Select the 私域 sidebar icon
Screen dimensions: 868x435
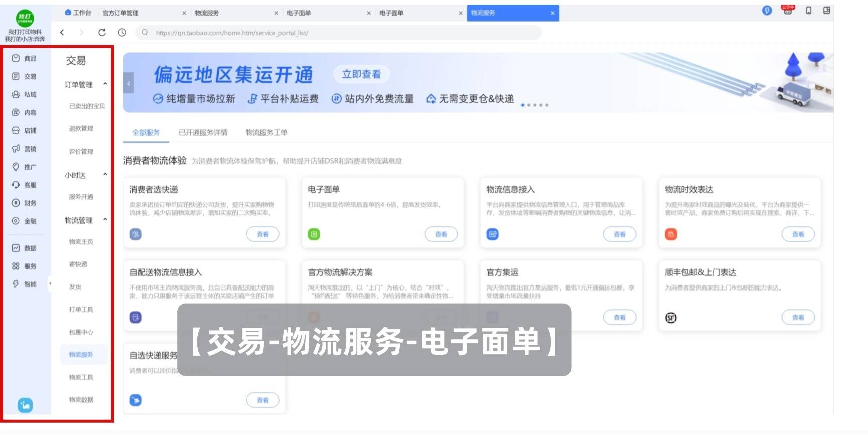pyautogui.click(x=16, y=94)
